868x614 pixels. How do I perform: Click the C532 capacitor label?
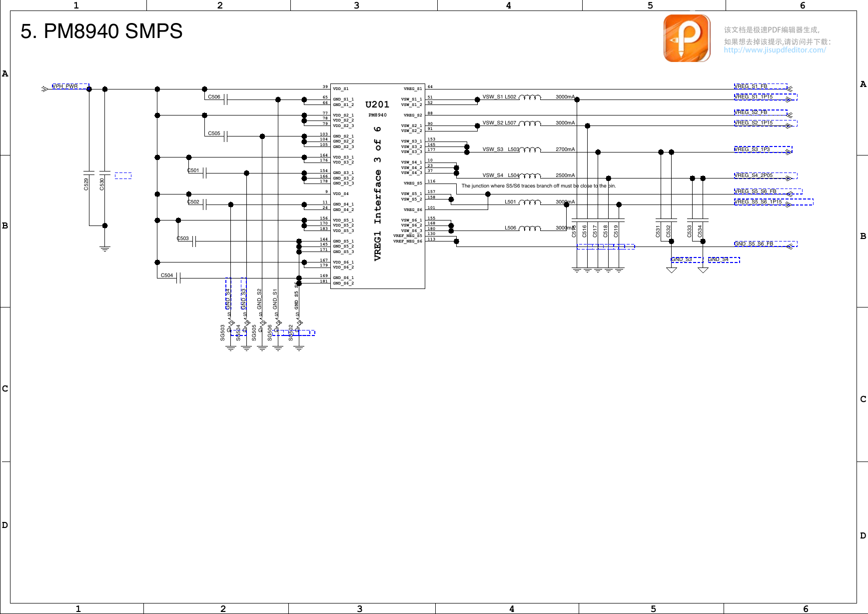pyautogui.click(x=668, y=231)
